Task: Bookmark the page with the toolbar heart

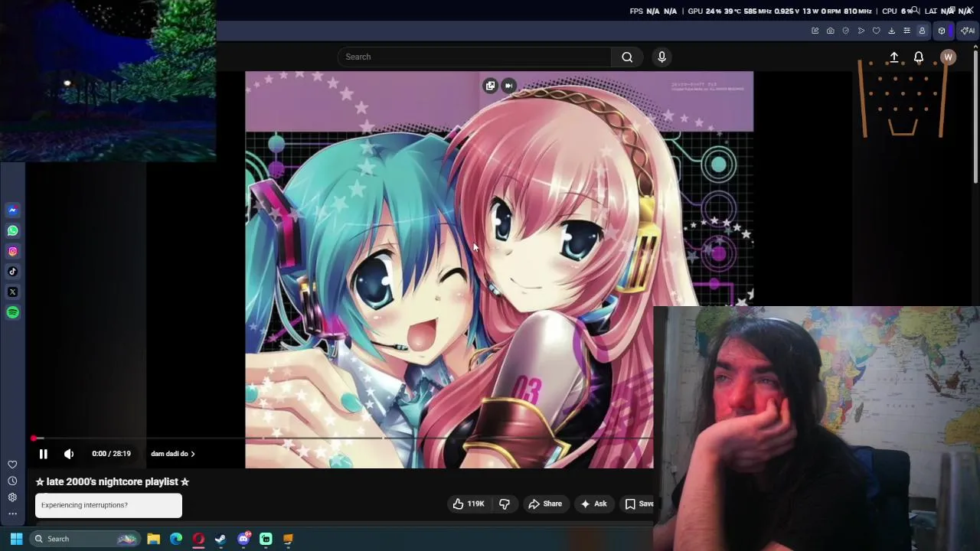Action: click(876, 31)
